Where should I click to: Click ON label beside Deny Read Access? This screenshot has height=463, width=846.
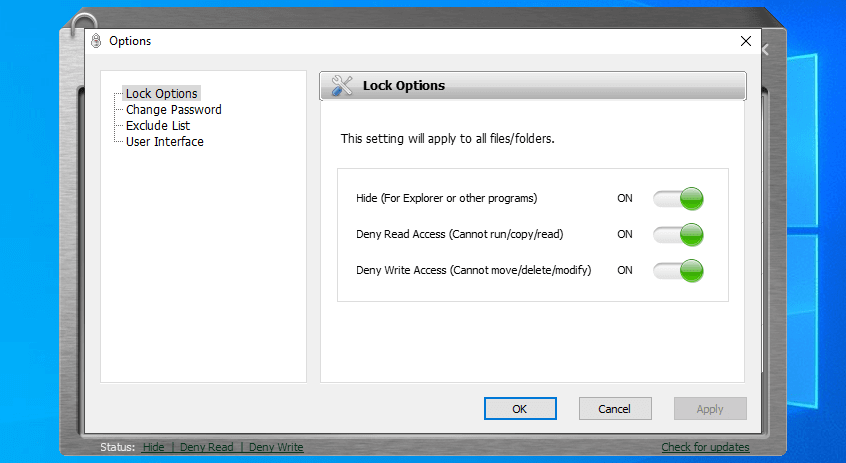click(x=625, y=234)
